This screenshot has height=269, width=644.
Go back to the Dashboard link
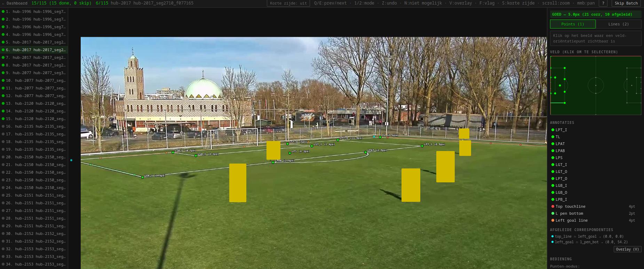(x=15, y=3)
